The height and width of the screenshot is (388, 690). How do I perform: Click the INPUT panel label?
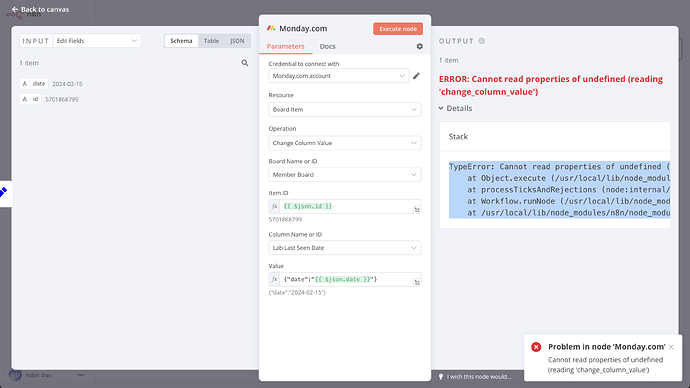click(x=36, y=41)
